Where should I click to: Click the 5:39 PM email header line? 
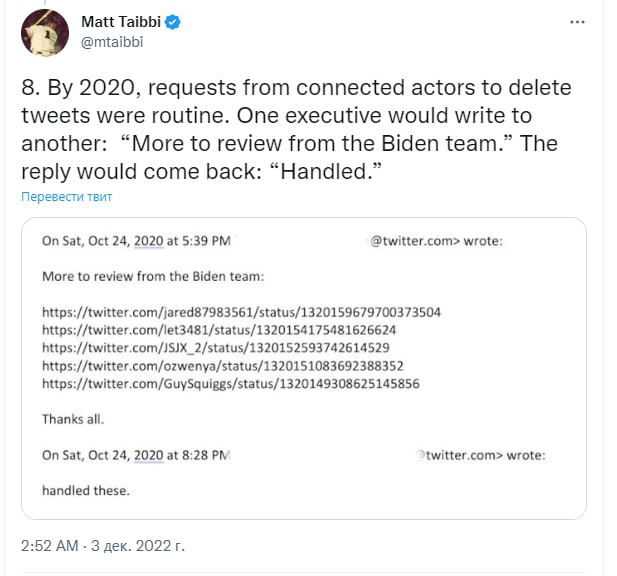(136, 241)
